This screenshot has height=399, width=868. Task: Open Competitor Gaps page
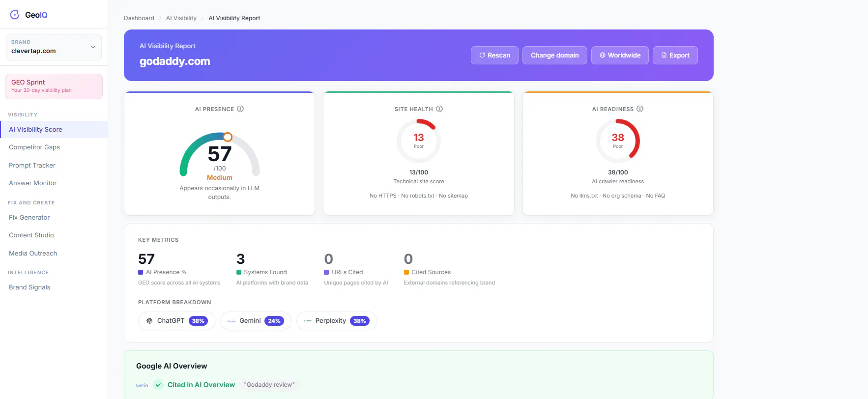pyautogui.click(x=34, y=147)
